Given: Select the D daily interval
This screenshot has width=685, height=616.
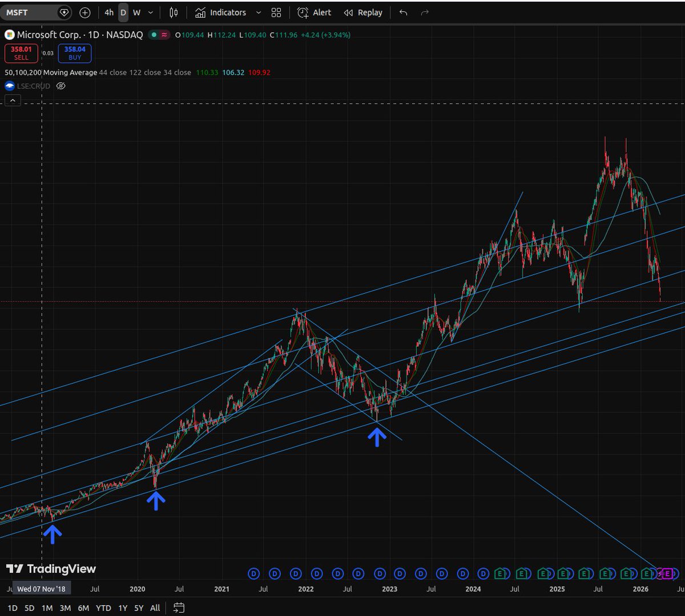Looking at the screenshot, I should (123, 13).
